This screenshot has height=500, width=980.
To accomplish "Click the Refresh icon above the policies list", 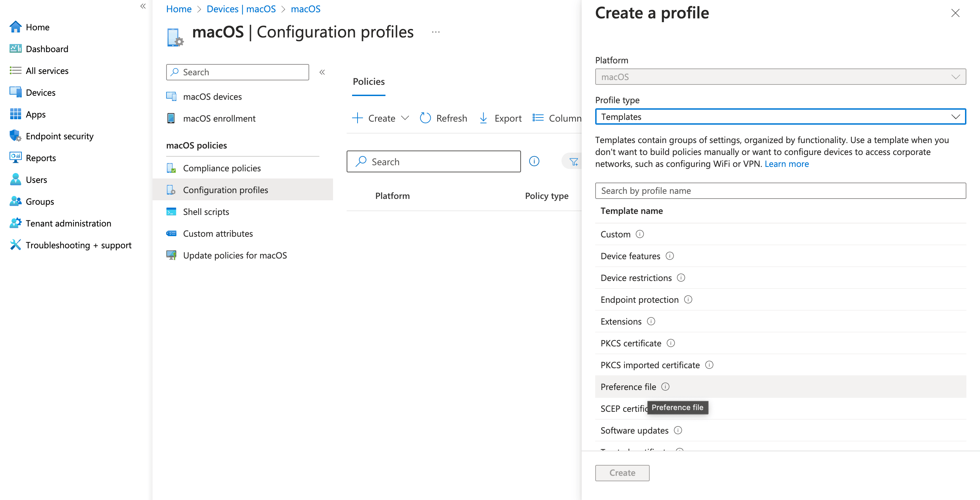I will [425, 118].
